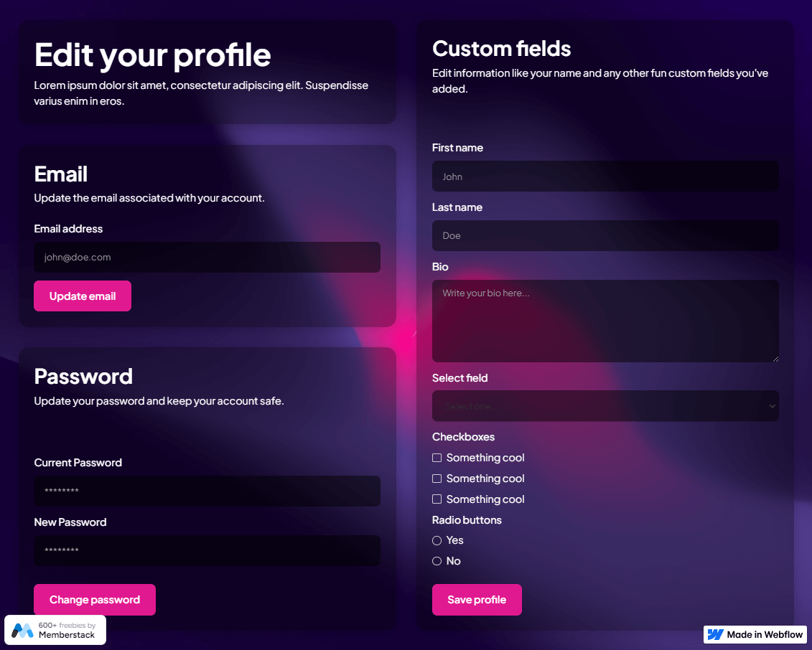The image size is (812, 650).
Task: Click the New Password field
Action: tap(207, 550)
